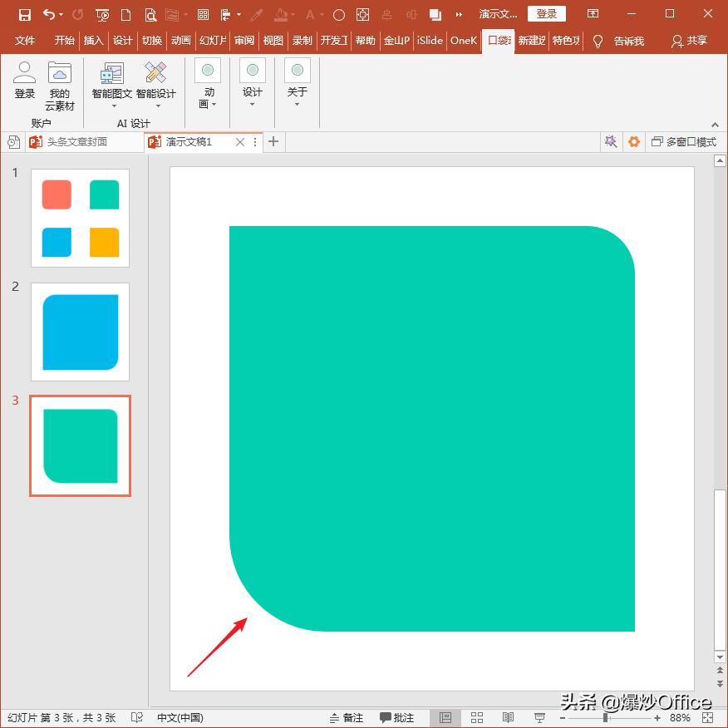This screenshot has height=728, width=728.
Task: Click the Undo arrow icon
Action: tap(49, 14)
